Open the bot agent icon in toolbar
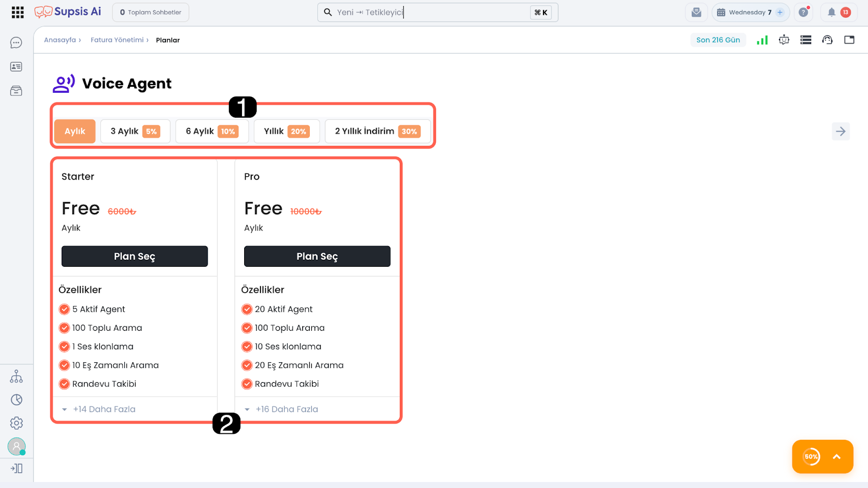Viewport: 868px width, 488px height. [x=784, y=40]
